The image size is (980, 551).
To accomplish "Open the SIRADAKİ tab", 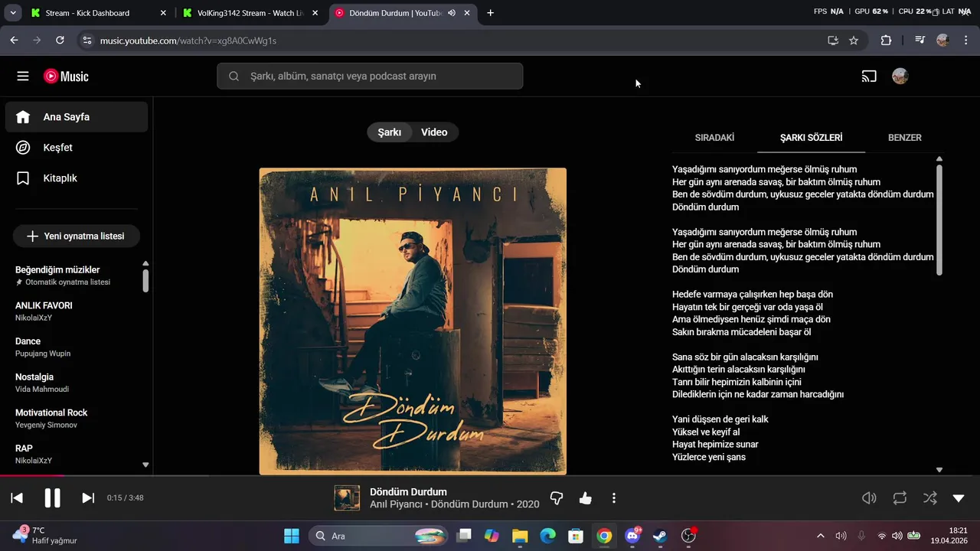I will (714, 138).
